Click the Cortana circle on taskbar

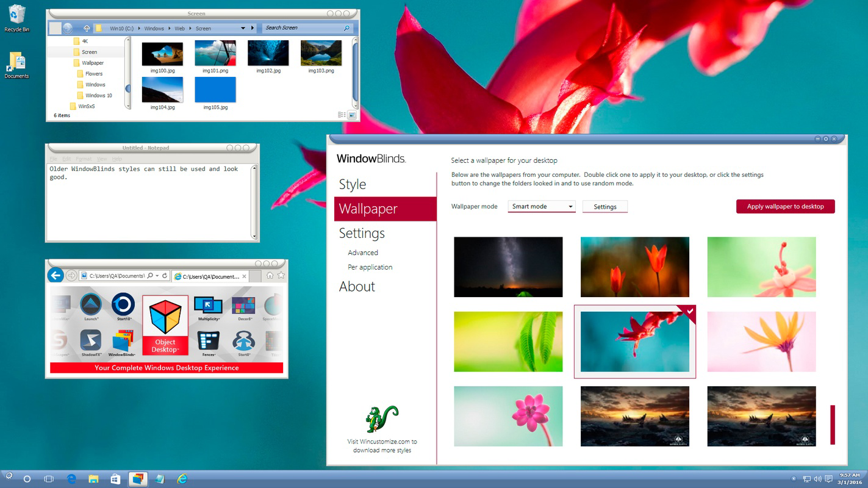pyautogui.click(x=27, y=479)
